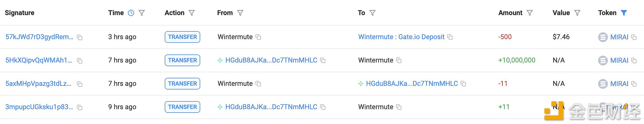This screenshot has height=124, width=644.
Task: Click the Value column filter icon
Action: tap(577, 13)
